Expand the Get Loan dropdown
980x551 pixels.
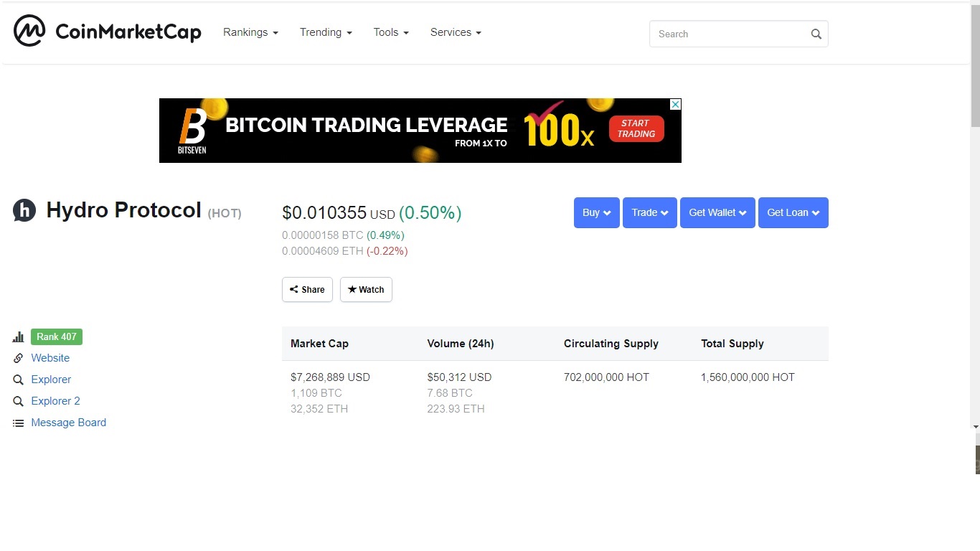click(x=793, y=212)
